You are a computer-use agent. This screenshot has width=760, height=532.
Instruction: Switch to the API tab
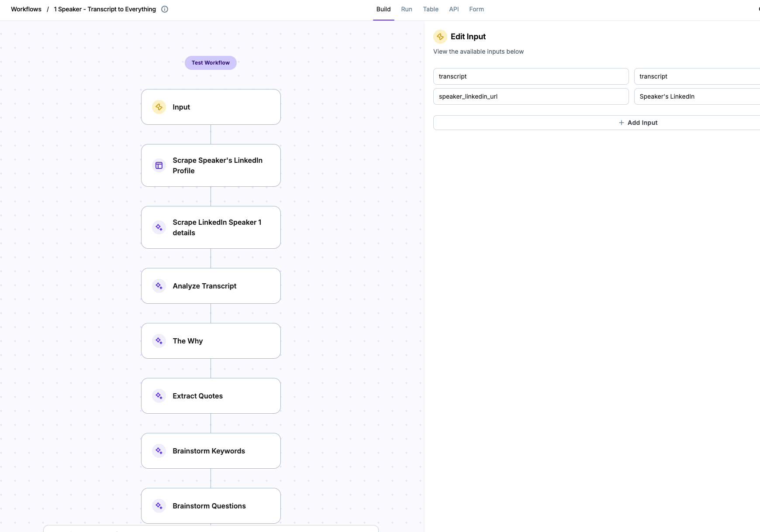(x=454, y=9)
